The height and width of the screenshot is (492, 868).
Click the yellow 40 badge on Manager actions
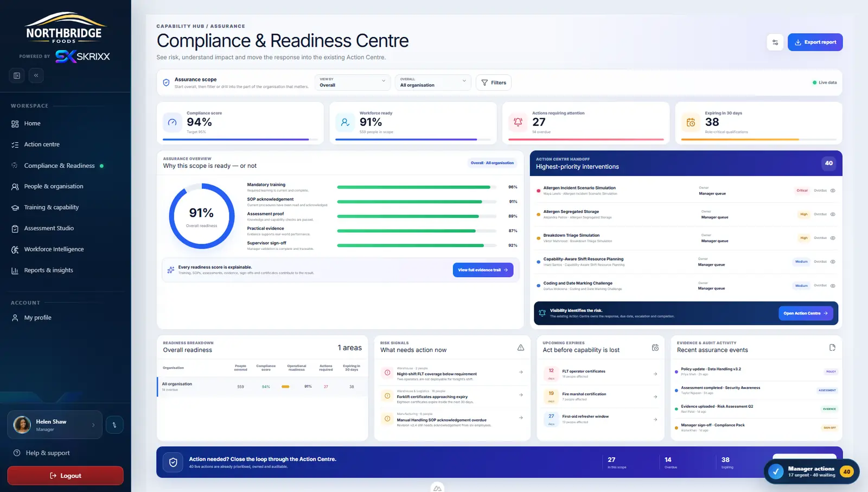pos(846,471)
